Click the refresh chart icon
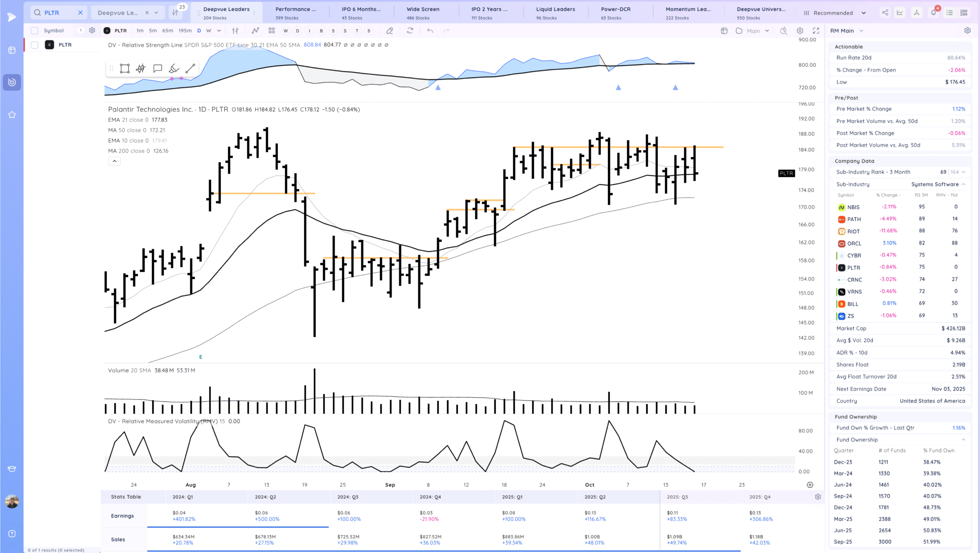980x553 pixels. (x=410, y=31)
